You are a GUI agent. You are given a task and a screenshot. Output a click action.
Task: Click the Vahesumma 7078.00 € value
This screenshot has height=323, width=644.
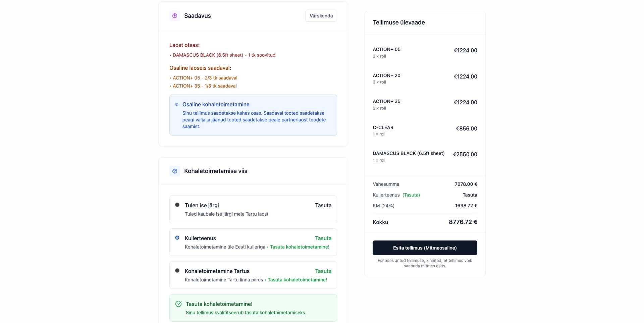point(466,184)
